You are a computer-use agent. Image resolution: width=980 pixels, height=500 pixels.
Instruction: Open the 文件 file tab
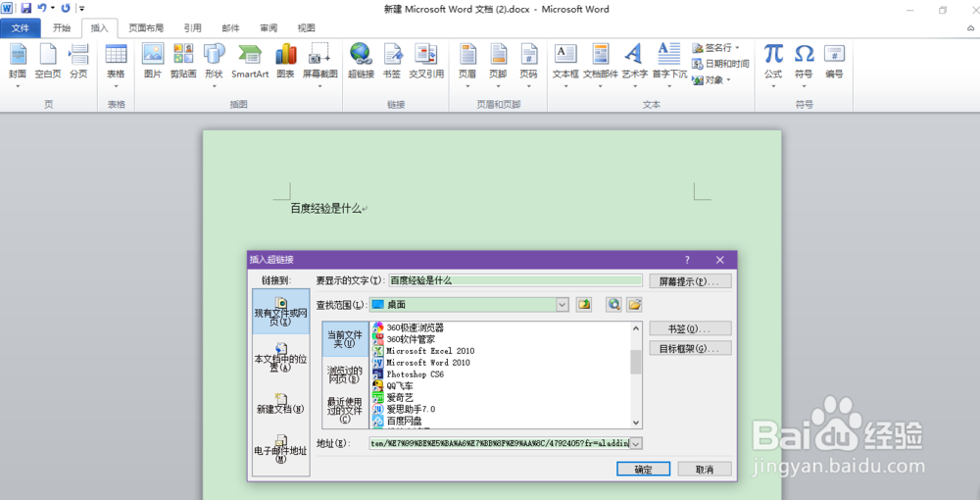pos(21,28)
